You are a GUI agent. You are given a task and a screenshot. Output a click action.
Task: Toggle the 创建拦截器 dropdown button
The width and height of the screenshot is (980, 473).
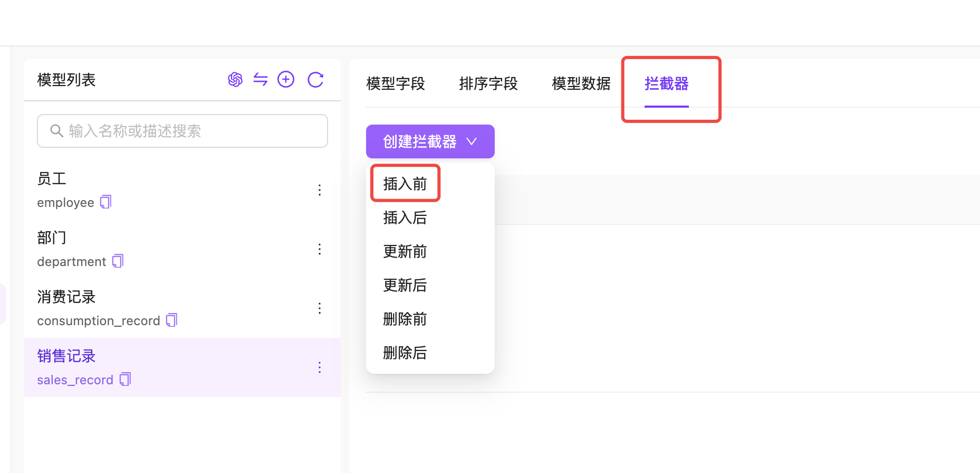tap(430, 141)
